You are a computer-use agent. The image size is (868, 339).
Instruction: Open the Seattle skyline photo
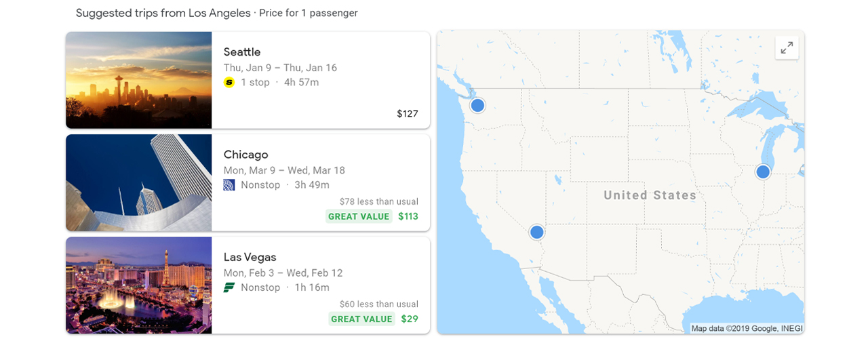tap(139, 80)
